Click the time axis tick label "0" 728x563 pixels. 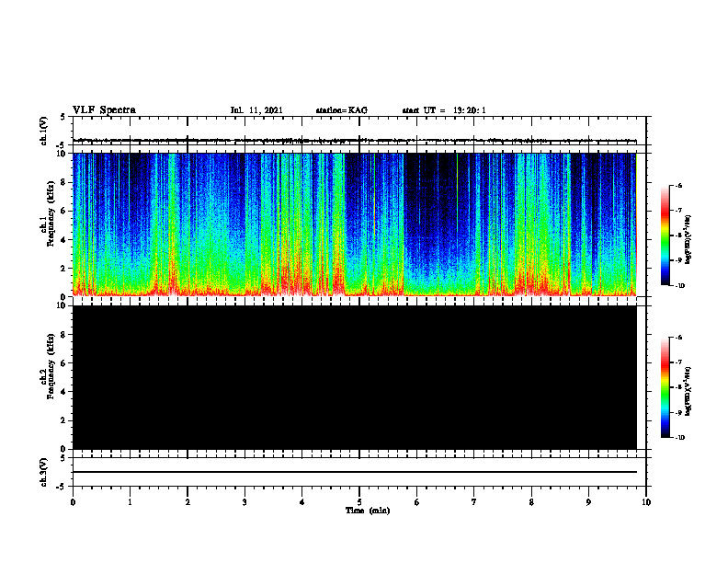click(73, 502)
